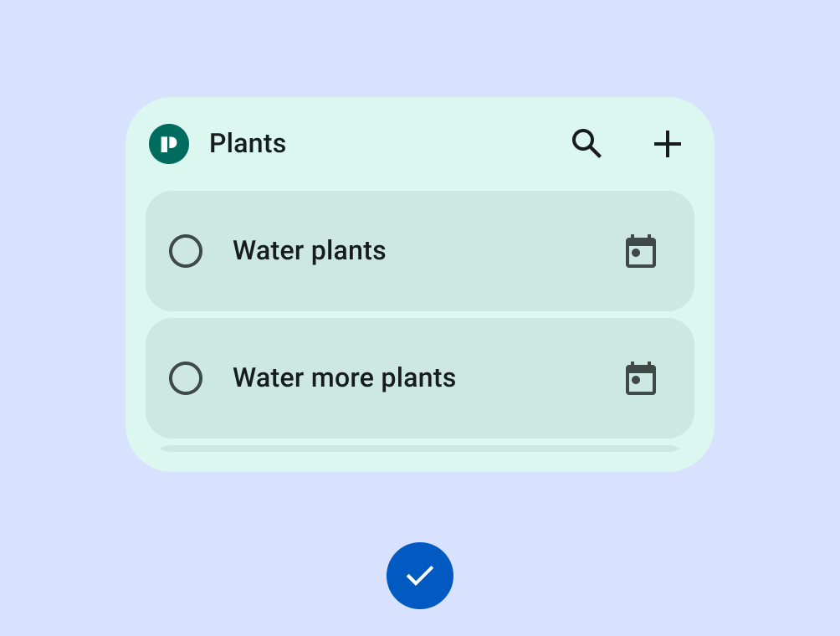Image resolution: width=840 pixels, height=636 pixels.
Task: Check the radio circle of second task
Action: pos(186,378)
